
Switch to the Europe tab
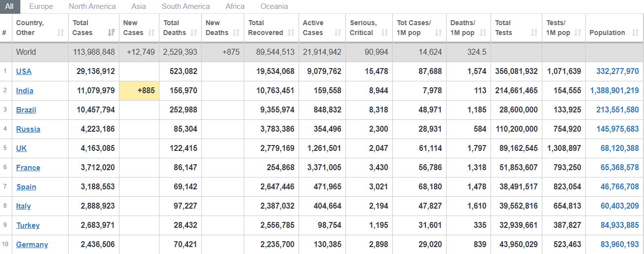tap(41, 6)
